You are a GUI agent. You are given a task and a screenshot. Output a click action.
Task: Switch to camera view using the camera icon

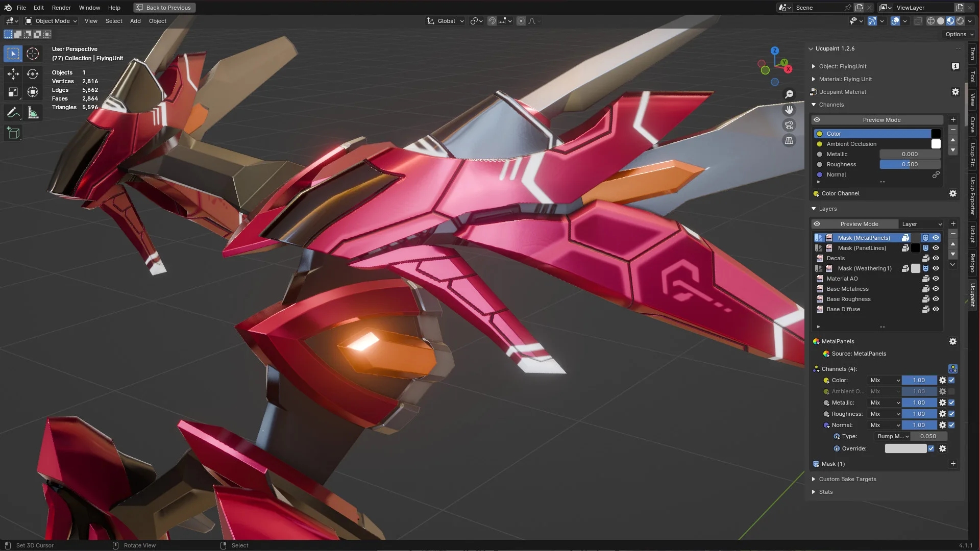click(x=789, y=124)
